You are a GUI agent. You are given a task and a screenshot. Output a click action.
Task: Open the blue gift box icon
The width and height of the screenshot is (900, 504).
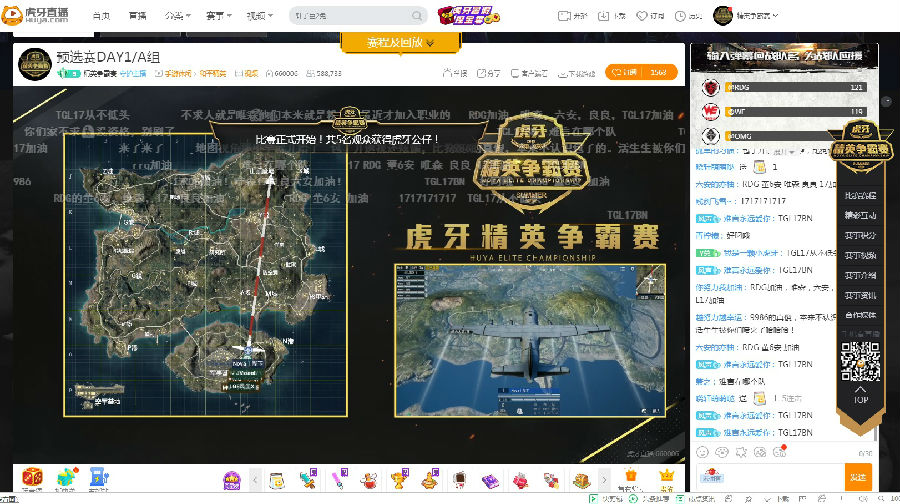(66, 478)
